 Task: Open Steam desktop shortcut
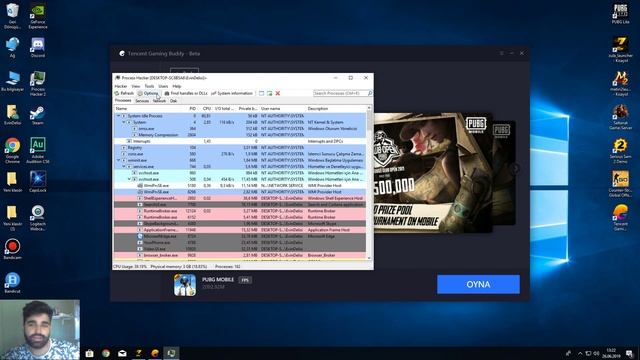(38, 116)
